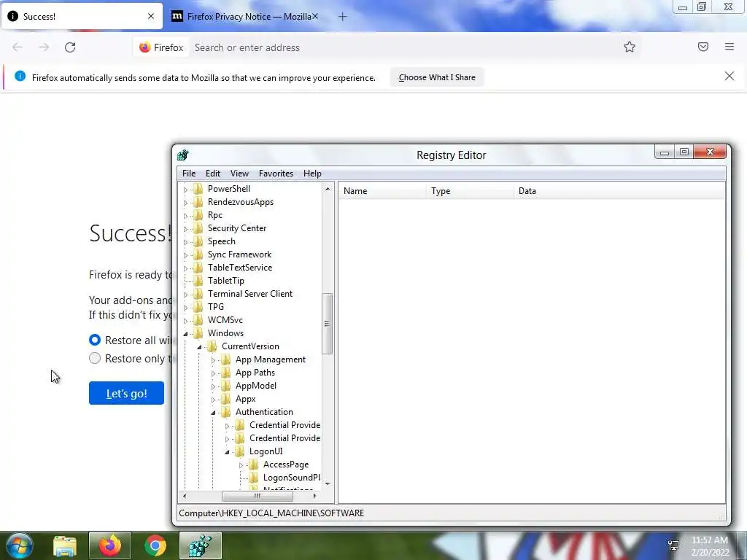Select the Terminal Server Client key
Viewport: 747px width, 560px height.
pos(250,294)
